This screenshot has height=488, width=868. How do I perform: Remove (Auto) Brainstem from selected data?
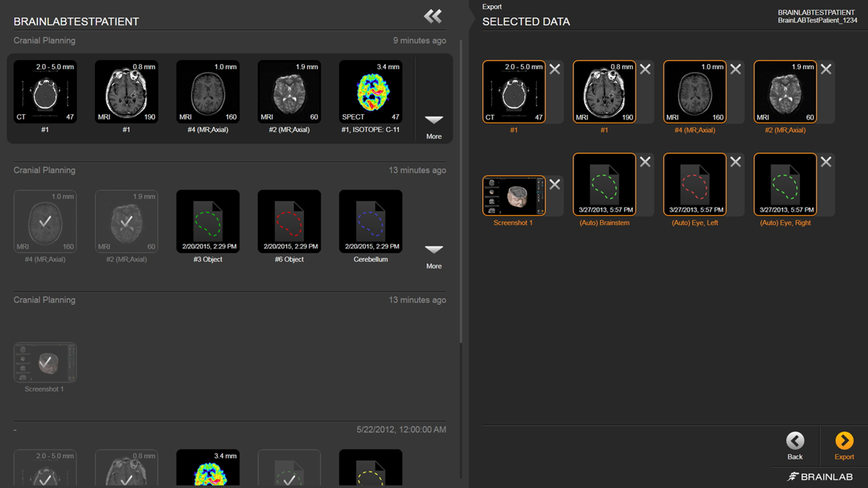coord(645,162)
